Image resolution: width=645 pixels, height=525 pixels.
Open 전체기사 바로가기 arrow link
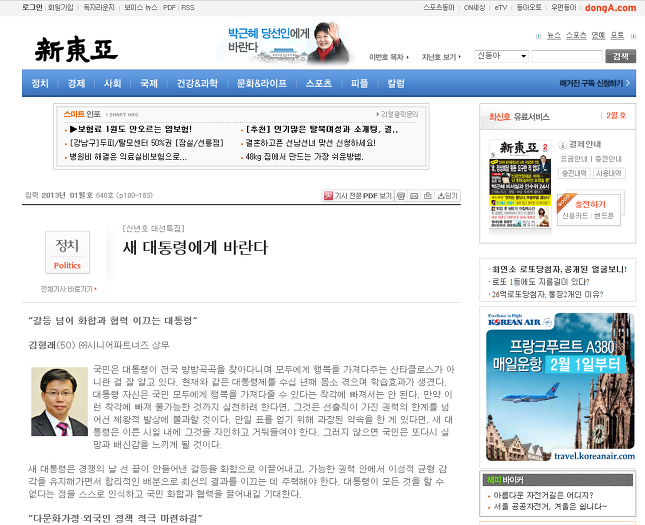pos(69,289)
